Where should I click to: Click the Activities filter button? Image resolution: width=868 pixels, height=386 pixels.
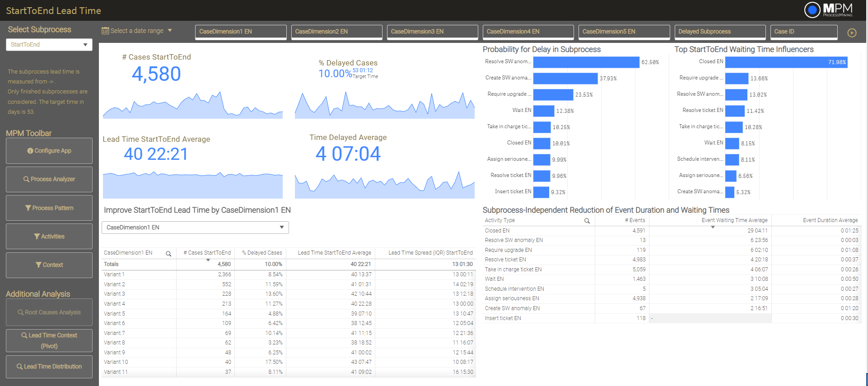49,236
